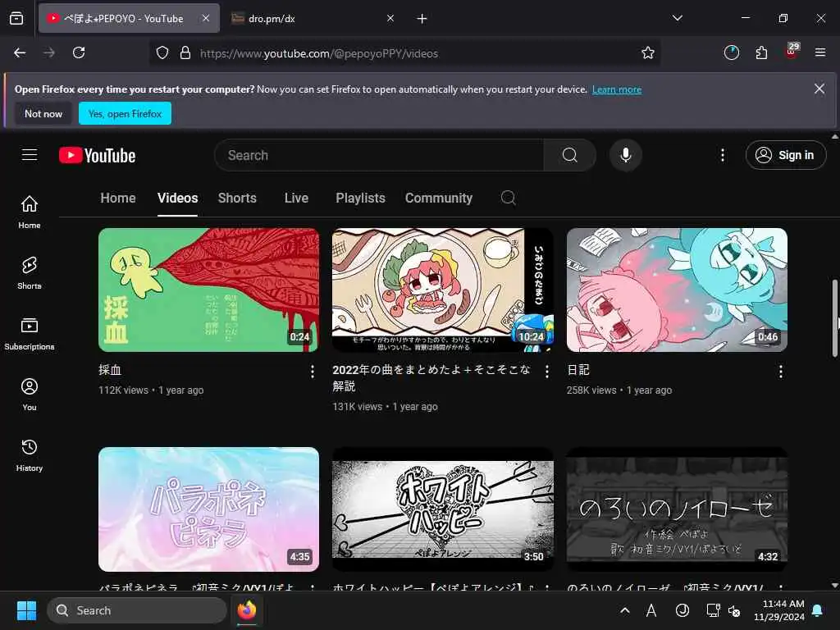The height and width of the screenshot is (630, 840).
Task: Click the Windows taskbar Search box
Action: click(137, 610)
